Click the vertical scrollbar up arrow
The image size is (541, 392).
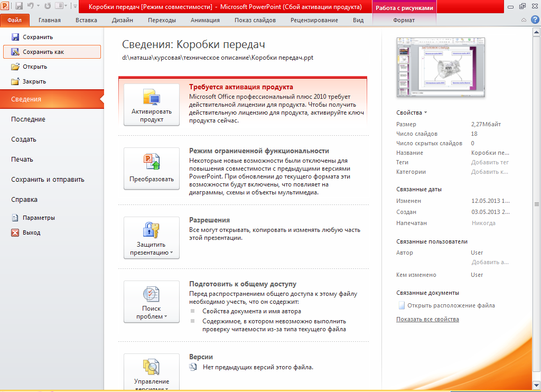click(536, 32)
